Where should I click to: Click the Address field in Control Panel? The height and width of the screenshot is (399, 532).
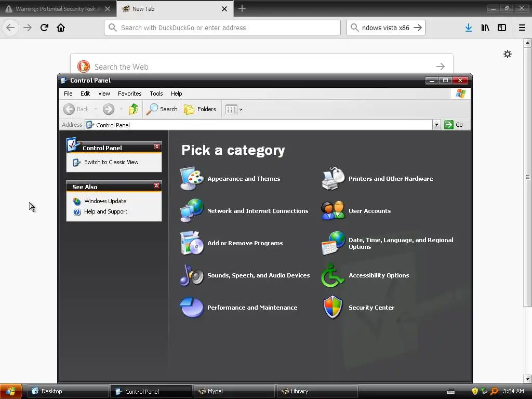(259, 125)
